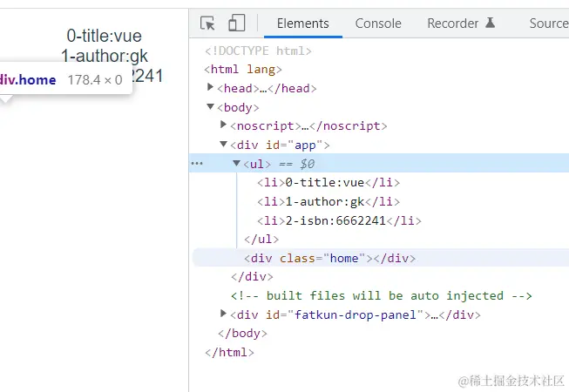Expand the fatkun-drop-panel div node
The width and height of the screenshot is (569, 392).
[223, 314]
